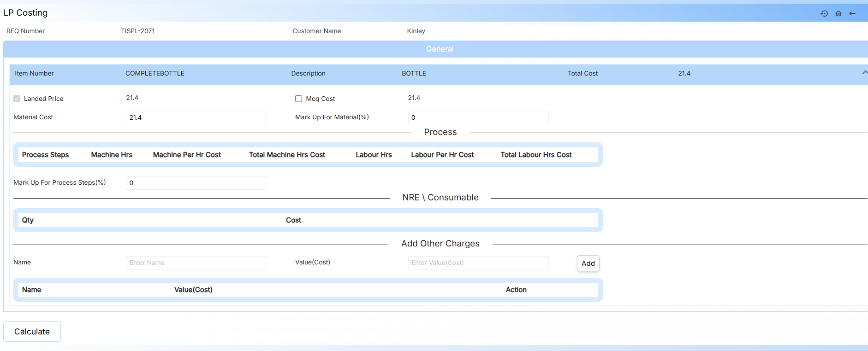Select the General tab header
This screenshot has height=351, width=868.
(x=440, y=49)
